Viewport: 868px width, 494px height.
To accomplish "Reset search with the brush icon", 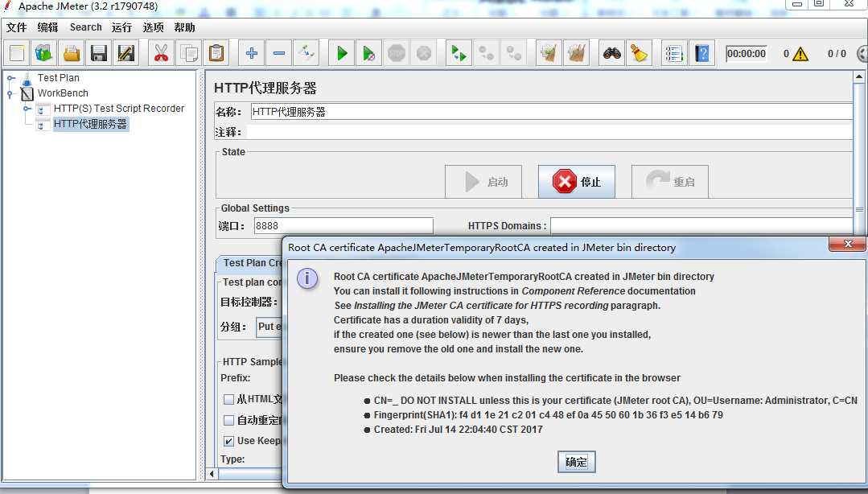I will coord(639,54).
